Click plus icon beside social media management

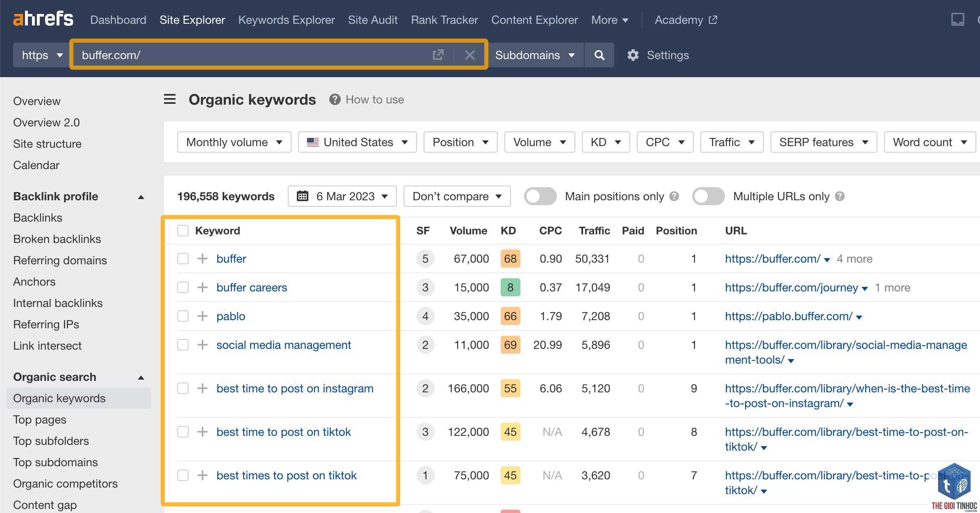point(202,345)
